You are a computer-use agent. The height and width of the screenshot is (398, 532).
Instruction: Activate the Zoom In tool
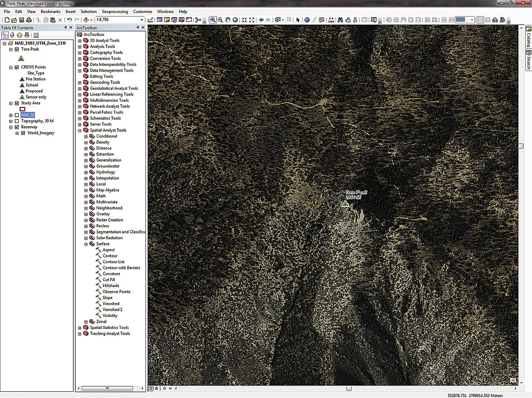pyautogui.click(x=212, y=20)
